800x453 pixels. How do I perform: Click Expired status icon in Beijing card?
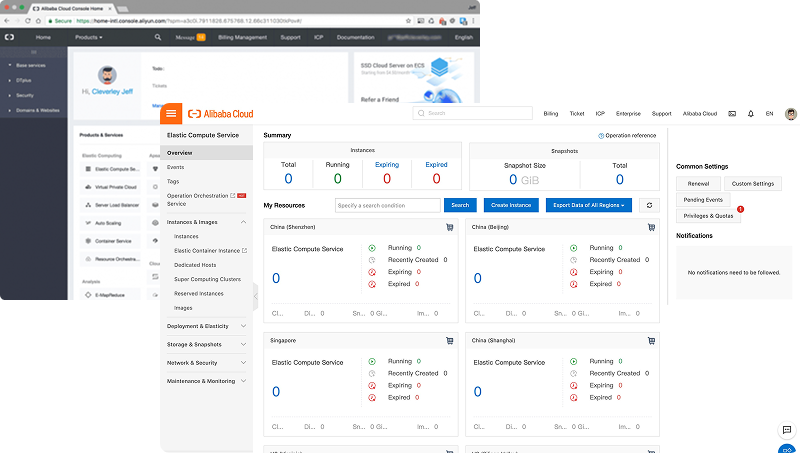573,284
